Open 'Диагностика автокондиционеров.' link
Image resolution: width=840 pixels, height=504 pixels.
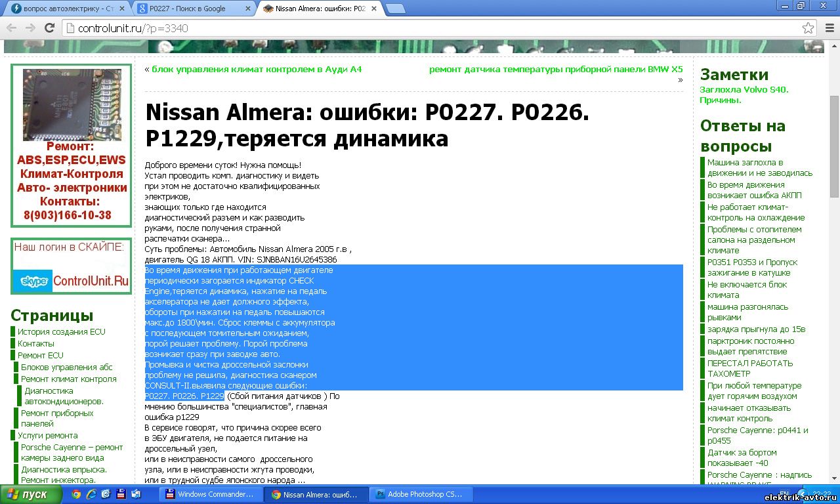[x=64, y=396]
